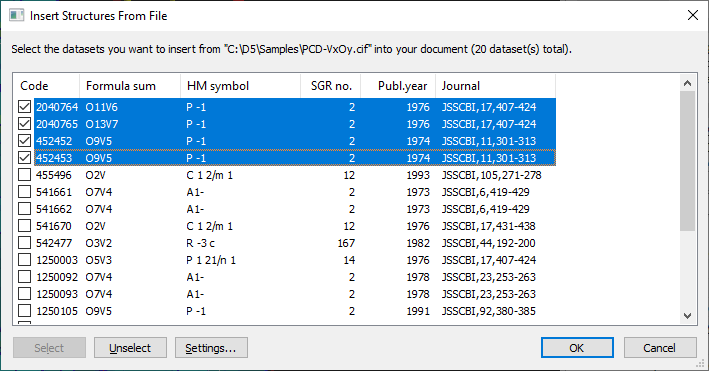Click formula O11V6 in first row
This screenshot has width=709, height=371.
(101, 107)
